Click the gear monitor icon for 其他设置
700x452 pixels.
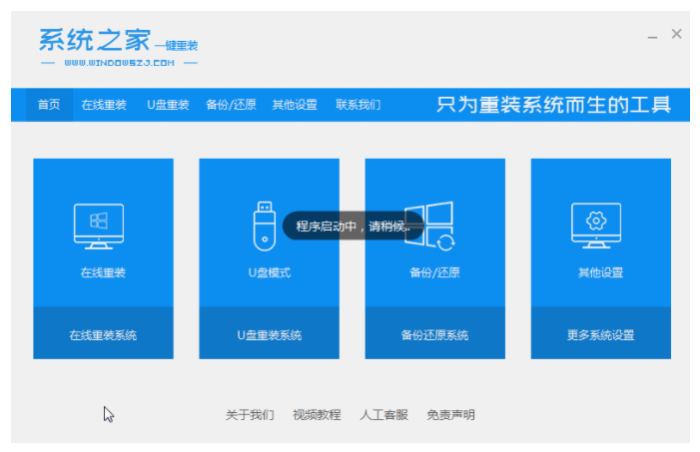click(596, 226)
